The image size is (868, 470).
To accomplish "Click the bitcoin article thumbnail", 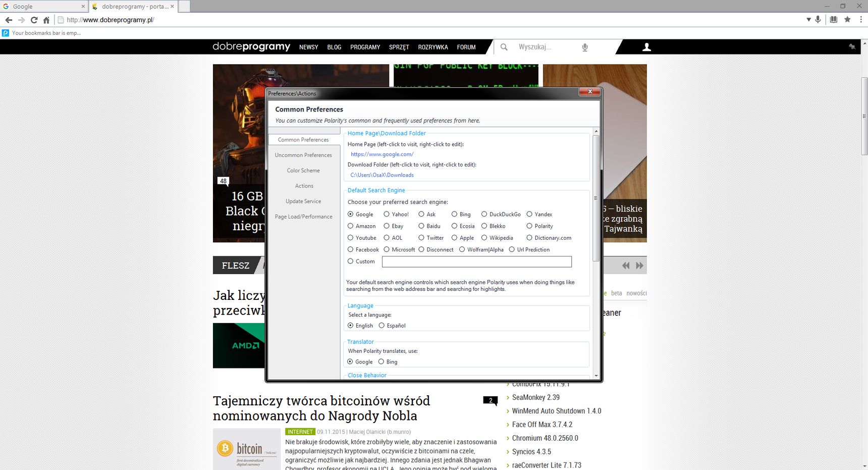I will [x=246, y=449].
